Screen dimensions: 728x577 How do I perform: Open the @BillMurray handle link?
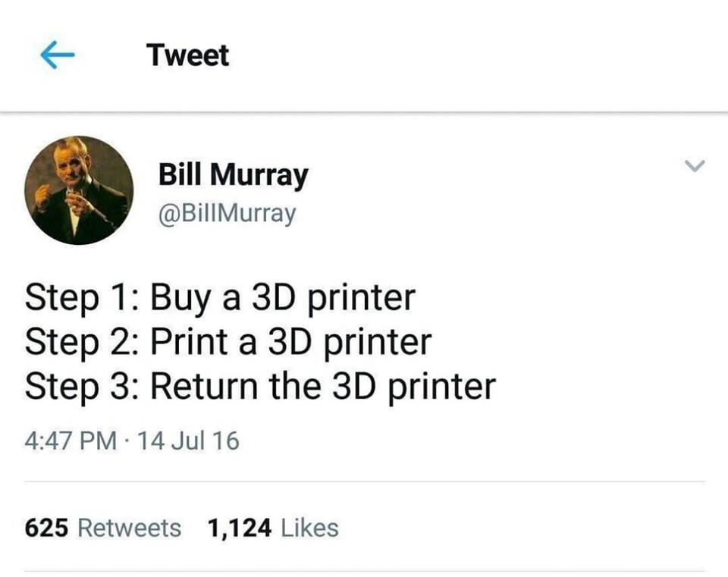click(x=227, y=214)
